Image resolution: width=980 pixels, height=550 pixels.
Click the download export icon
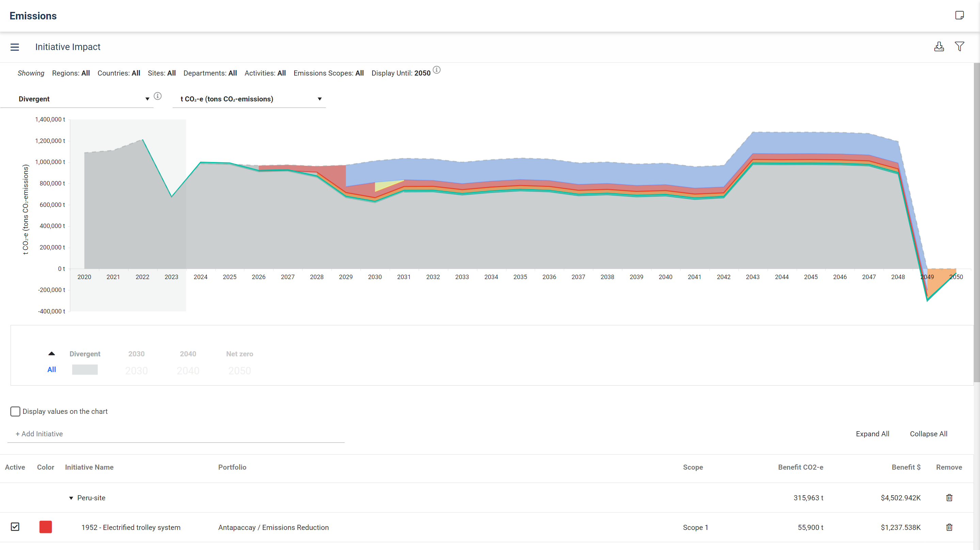(939, 47)
